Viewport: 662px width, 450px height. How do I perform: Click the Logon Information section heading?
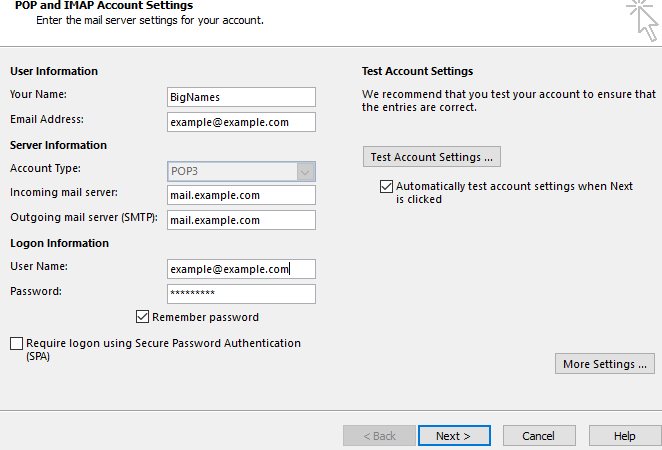click(x=59, y=243)
